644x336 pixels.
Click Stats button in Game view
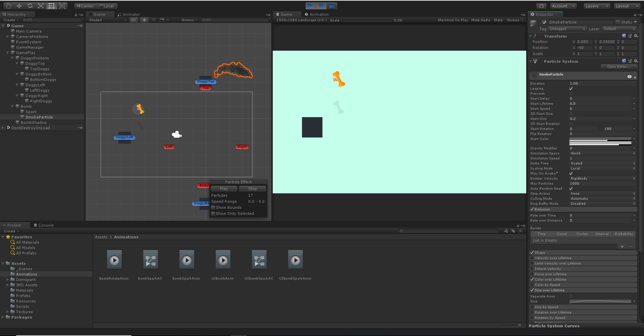pos(498,20)
